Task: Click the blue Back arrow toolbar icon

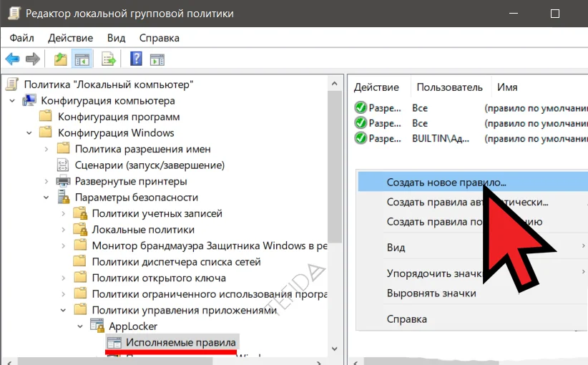Action: pos(12,59)
